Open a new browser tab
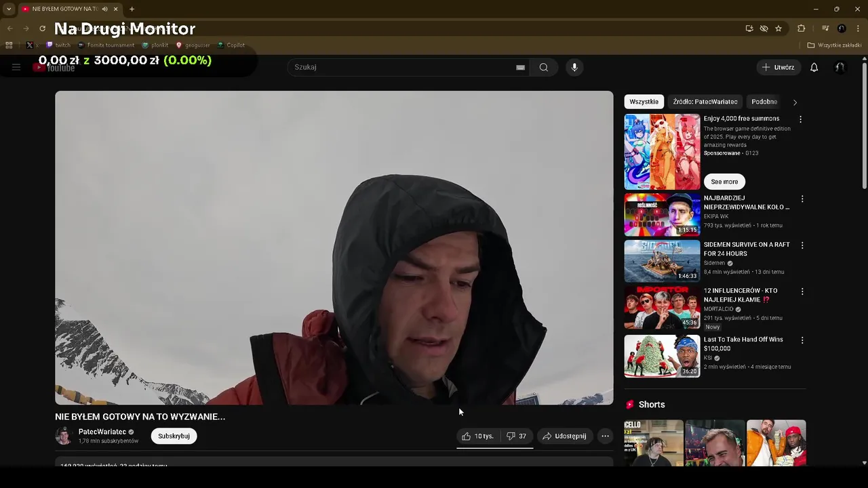Screen dimensions: 868x488 point(132,9)
